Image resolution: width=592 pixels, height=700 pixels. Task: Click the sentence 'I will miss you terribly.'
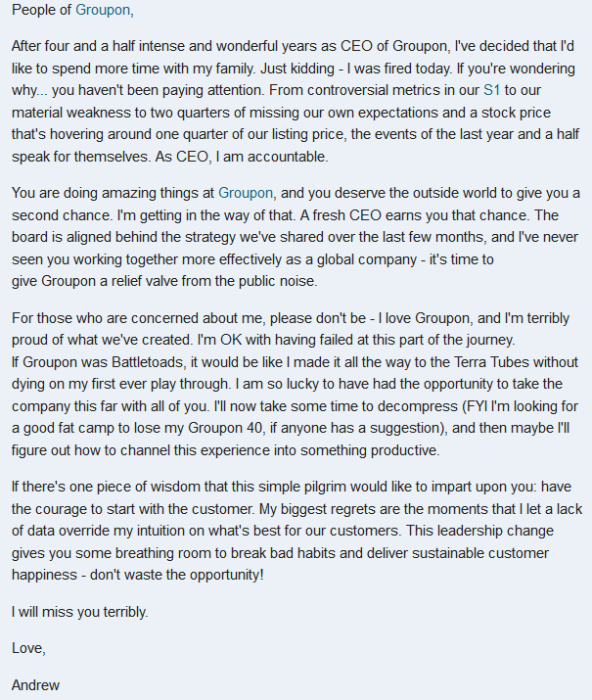click(x=80, y=612)
